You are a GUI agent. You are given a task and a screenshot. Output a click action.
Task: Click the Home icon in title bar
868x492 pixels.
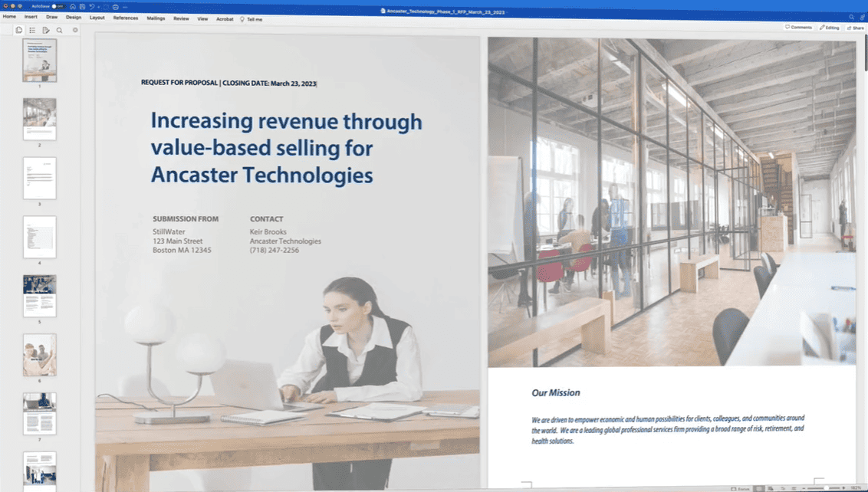pos(73,7)
